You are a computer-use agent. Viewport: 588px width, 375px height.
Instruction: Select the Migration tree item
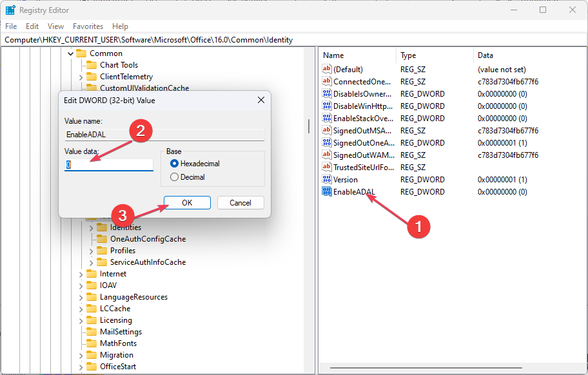(116, 355)
